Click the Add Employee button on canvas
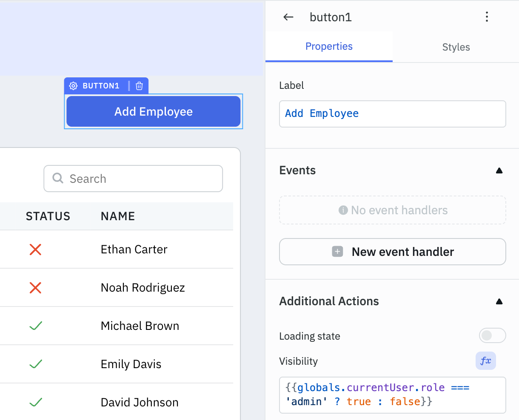 (x=154, y=111)
